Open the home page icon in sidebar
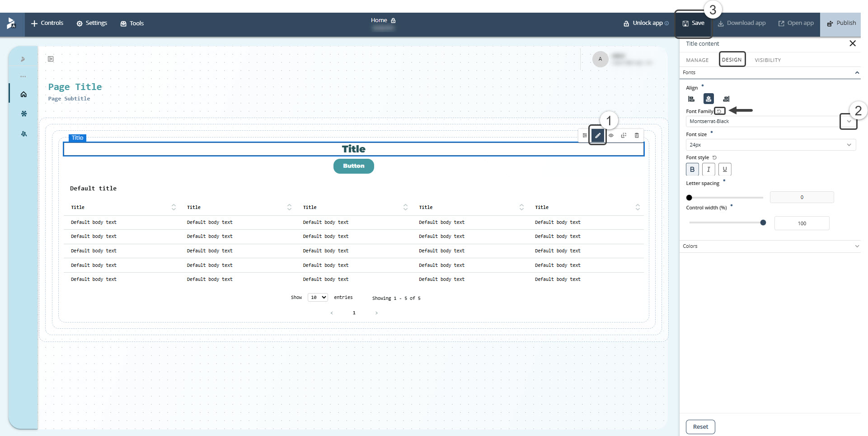Screen dimensions: 868x436 point(23,94)
